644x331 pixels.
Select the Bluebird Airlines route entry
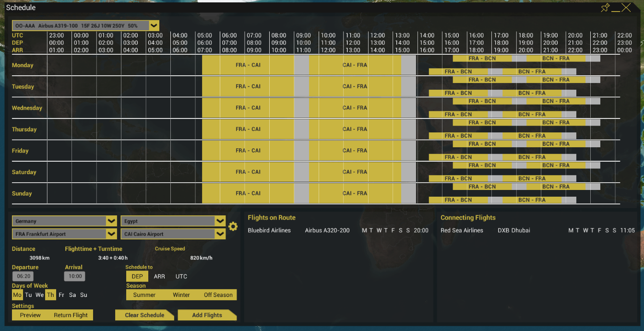click(269, 230)
